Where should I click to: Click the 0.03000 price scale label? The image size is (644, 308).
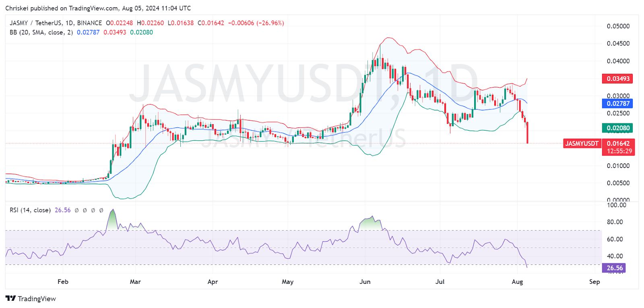pos(618,96)
